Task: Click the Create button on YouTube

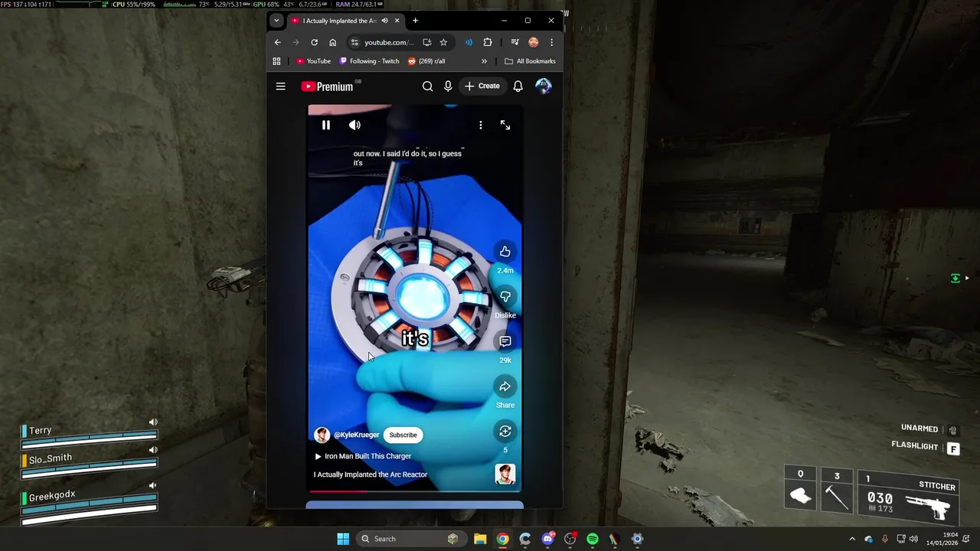Action: tap(482, 86)
